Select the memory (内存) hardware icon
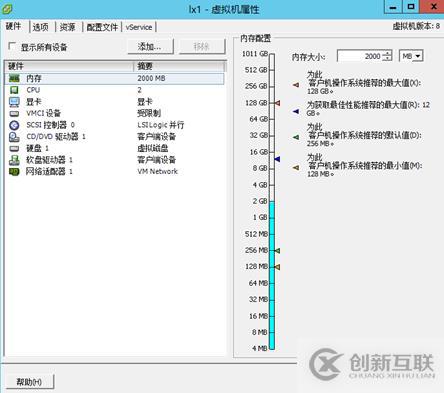 pyautogui.click(x=14, y=78)
